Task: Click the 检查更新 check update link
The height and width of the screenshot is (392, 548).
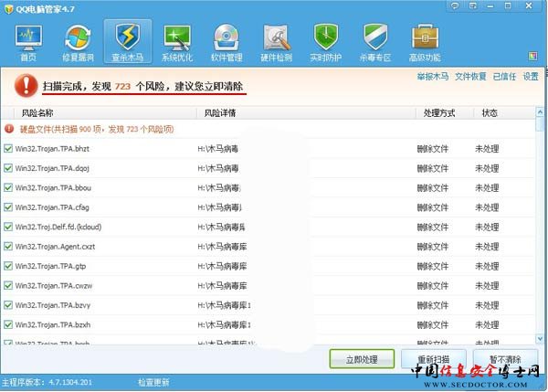Action: click(153, 382)
